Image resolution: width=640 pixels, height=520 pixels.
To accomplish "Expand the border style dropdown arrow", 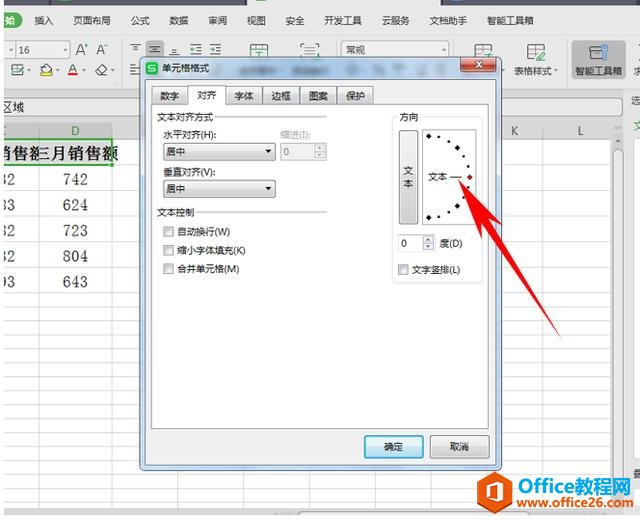I will (x=29, y=71).
